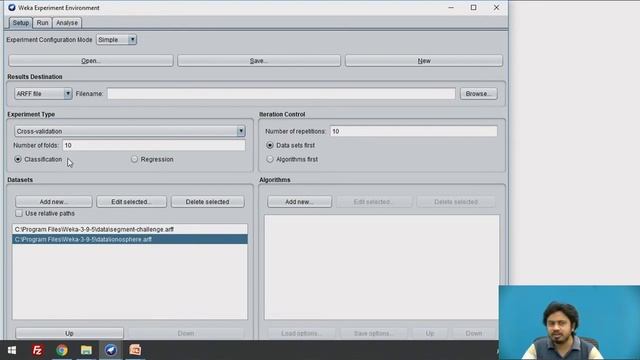The height and width of the screenshot is (360, 640).
Task: Enable Use relative paths checkbox
Action: click(19, 213)
